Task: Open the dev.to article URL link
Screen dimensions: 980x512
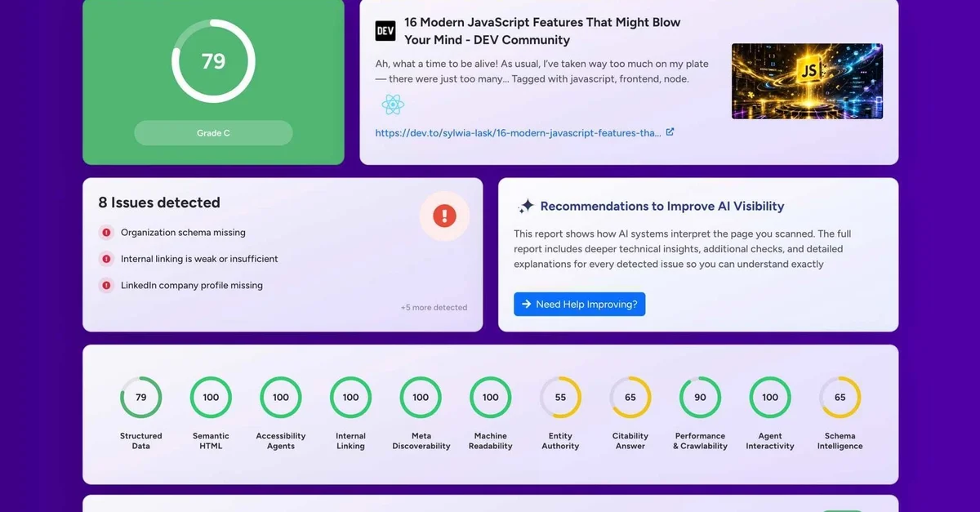Action: click(518, 133)
